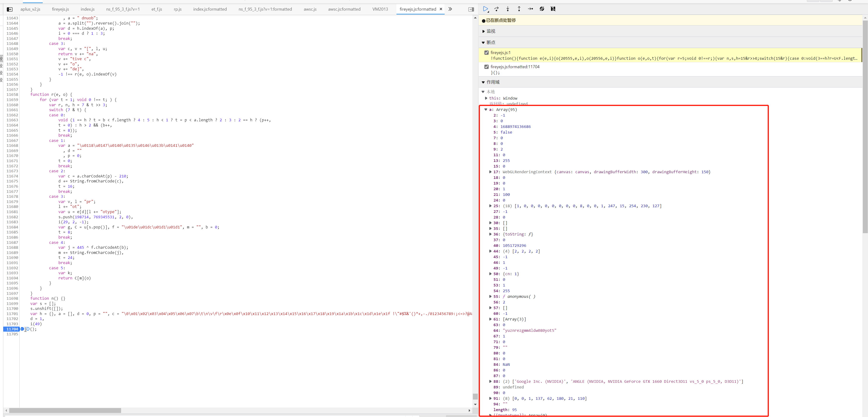Click the horizontal scrollbar under code editor

click(65, 410)
